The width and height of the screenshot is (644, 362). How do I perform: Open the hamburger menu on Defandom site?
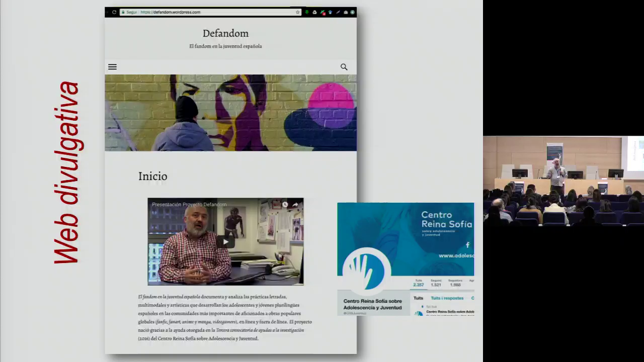[x=112, y=67]
